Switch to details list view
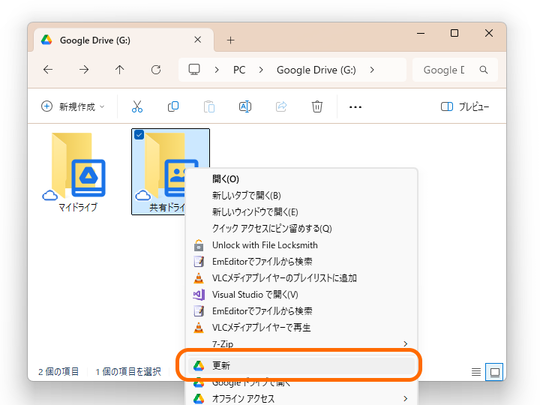 pos(476,372)
